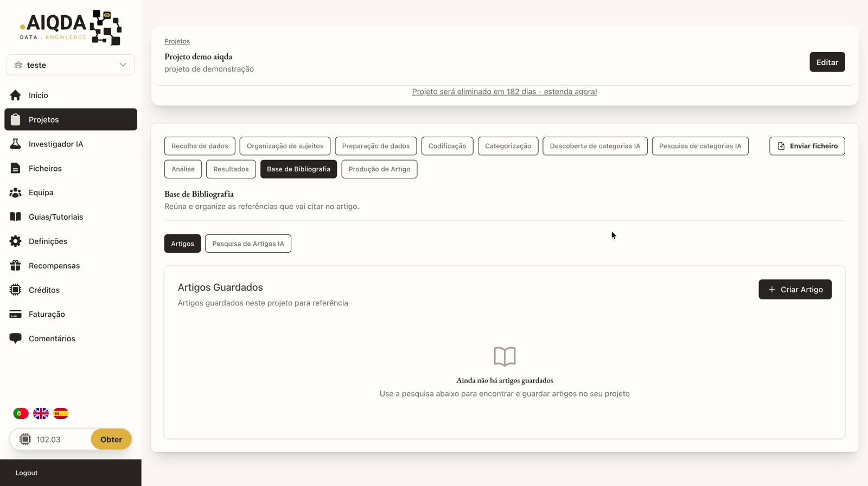Screen dimensions: 868x486
Task: Click the Logout button
Action: click(x=27, y=473)
